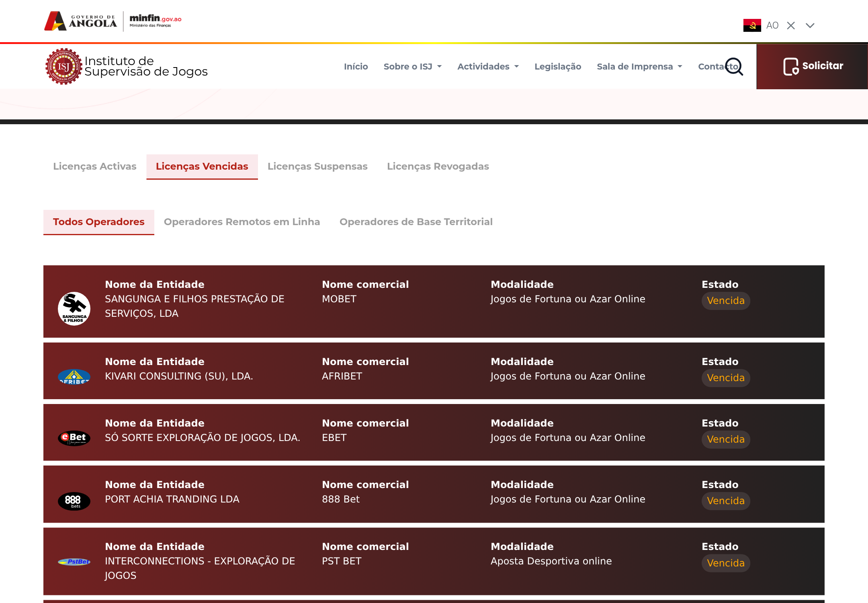
Task: Click the Instituto de Supervisão de Jogos title
Action: 146,66
